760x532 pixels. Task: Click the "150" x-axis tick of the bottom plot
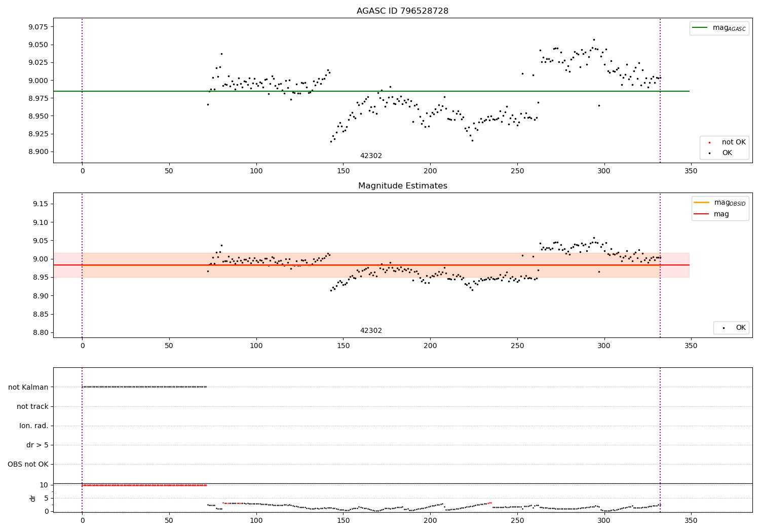(343, 520)
